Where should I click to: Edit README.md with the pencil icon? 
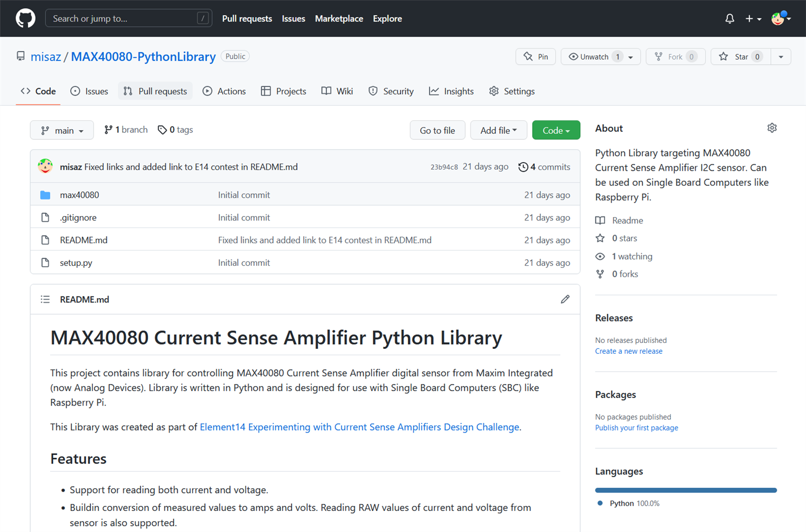(565, 299)
